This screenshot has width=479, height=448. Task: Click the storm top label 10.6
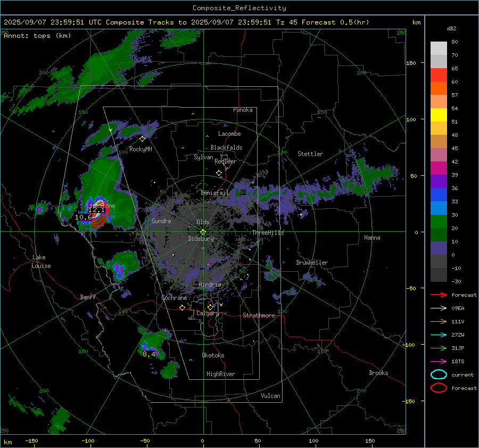tap(84, 217)
